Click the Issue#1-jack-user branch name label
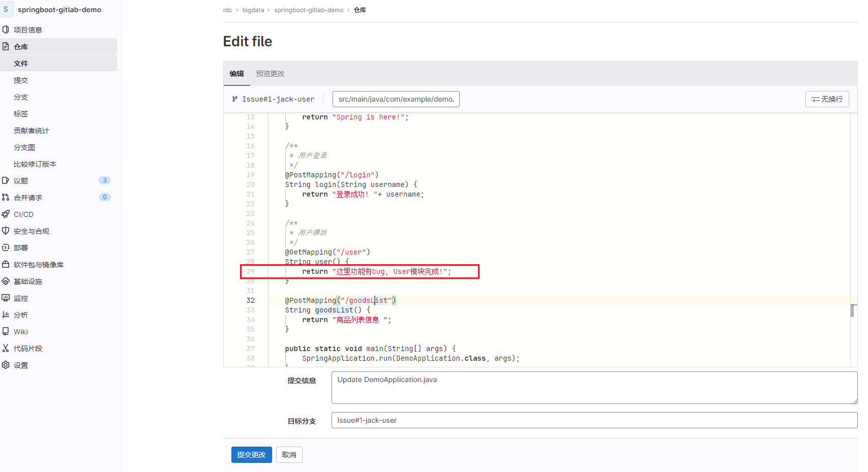868x472 pixels. click(x=278, y=99)
